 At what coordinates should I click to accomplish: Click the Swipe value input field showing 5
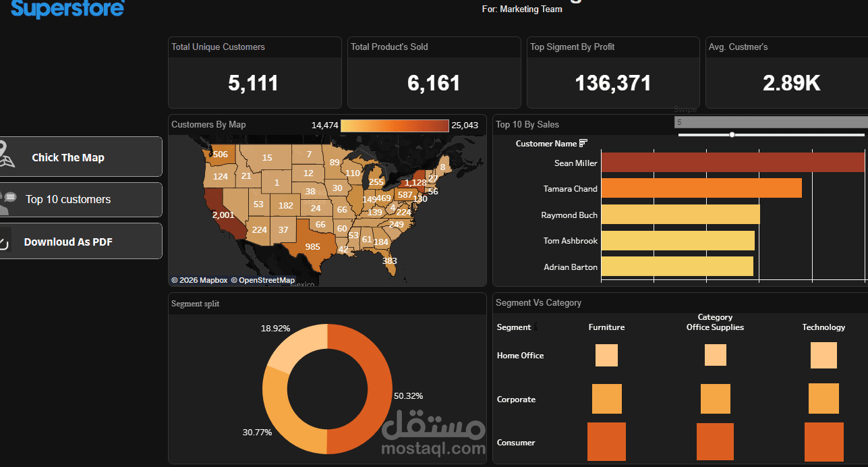click(771, 122)
